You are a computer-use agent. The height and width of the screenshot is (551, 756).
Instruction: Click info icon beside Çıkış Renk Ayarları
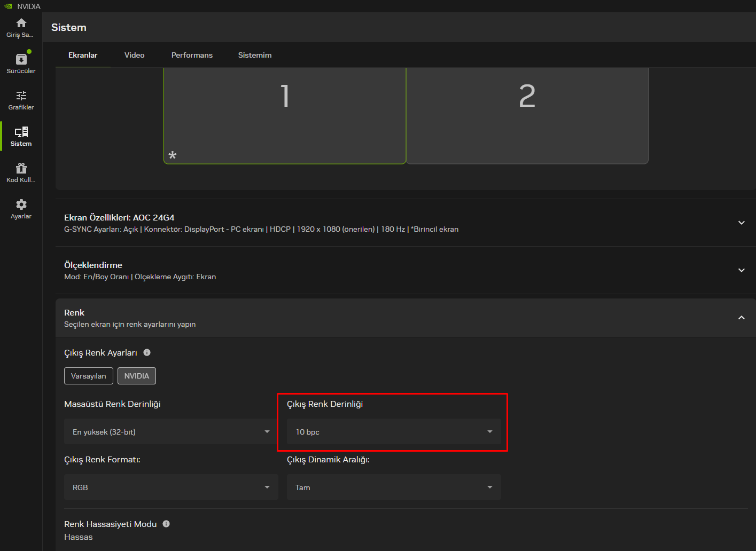click(147, 352)
